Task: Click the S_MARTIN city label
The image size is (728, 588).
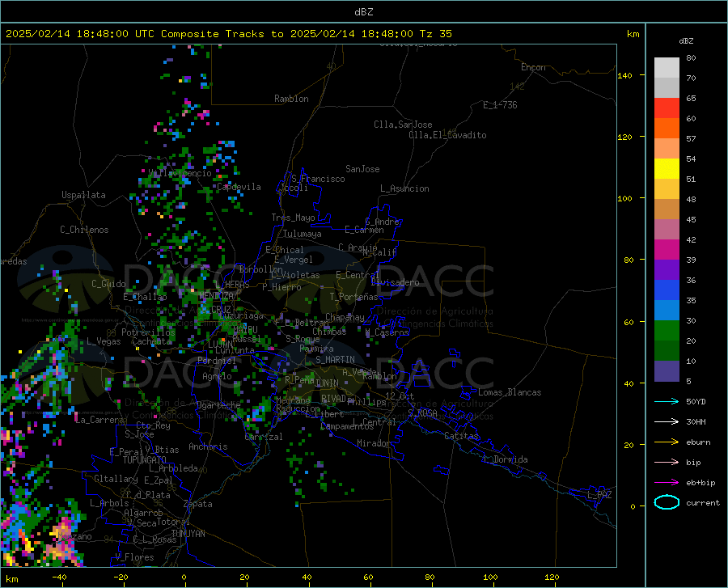Action: 335,360
